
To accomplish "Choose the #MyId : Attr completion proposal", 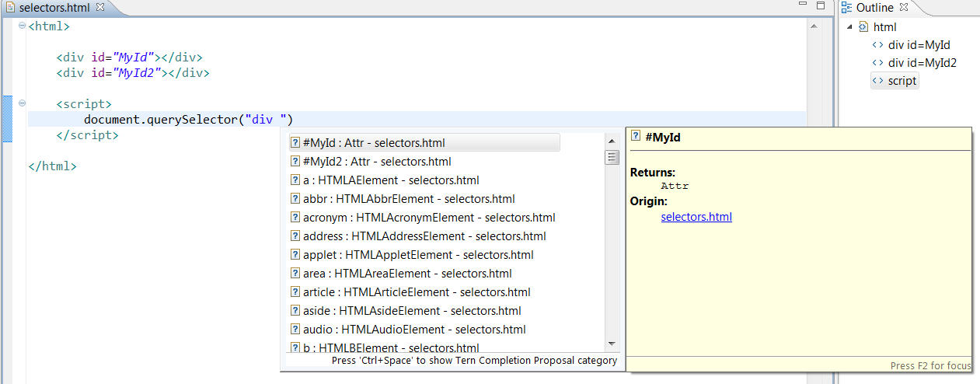I will (x=424, y=143).
